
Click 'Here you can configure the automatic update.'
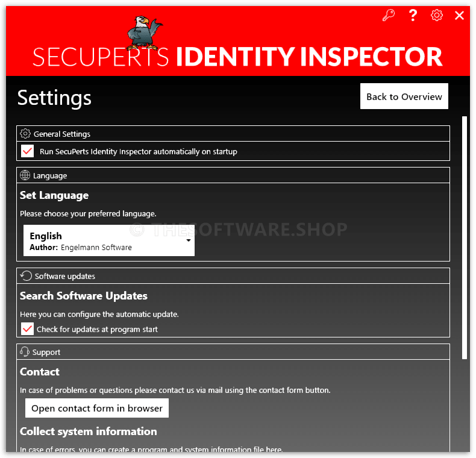point(99,314)
